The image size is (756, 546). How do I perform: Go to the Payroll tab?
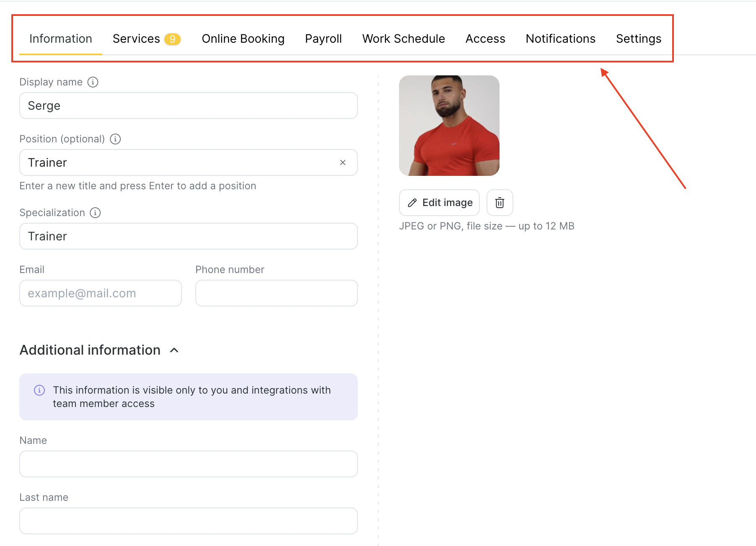[x=323, y=39]
